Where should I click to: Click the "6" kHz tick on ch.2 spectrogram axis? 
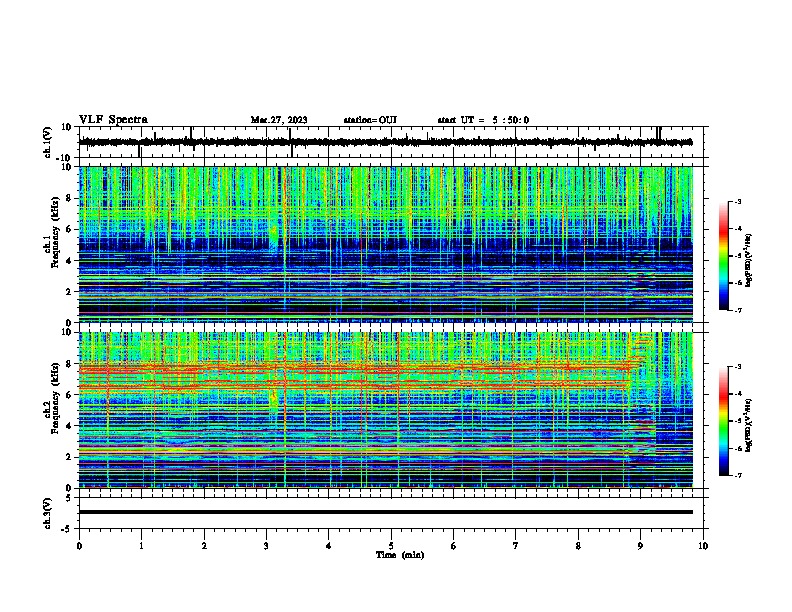(x=69, y=394)
